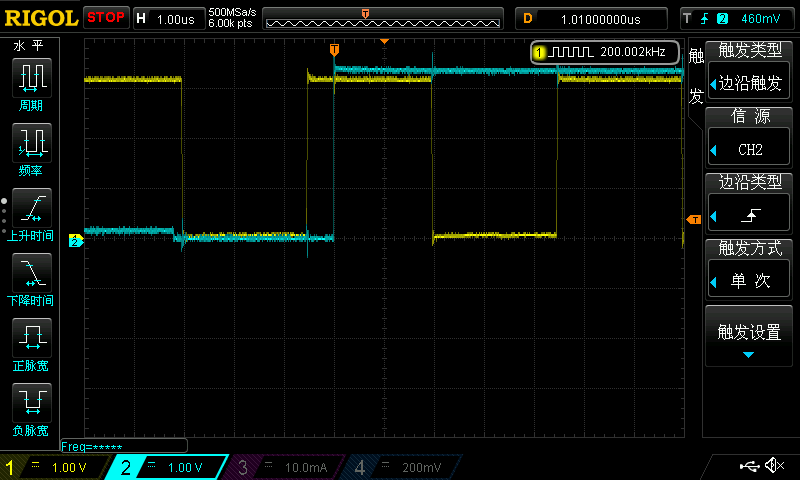Select the Frequency (频率) measurement icon
Viewport: 800px width, 480px height.
(32, 143)
